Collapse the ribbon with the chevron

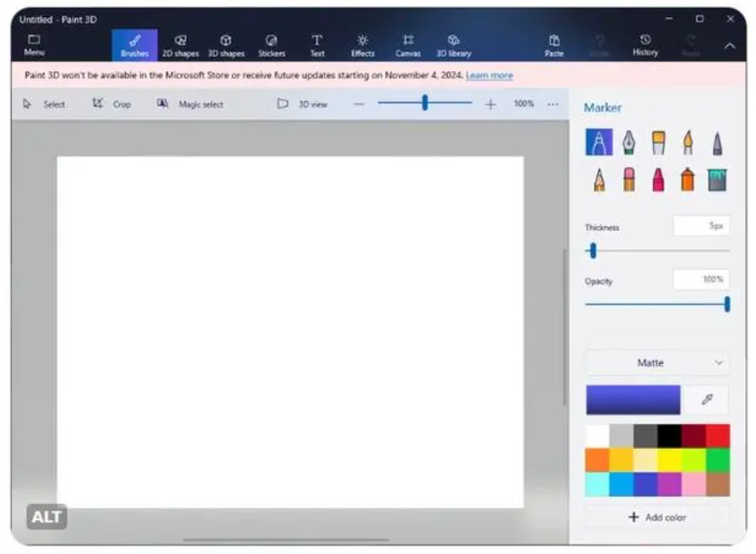coord(729,45)
